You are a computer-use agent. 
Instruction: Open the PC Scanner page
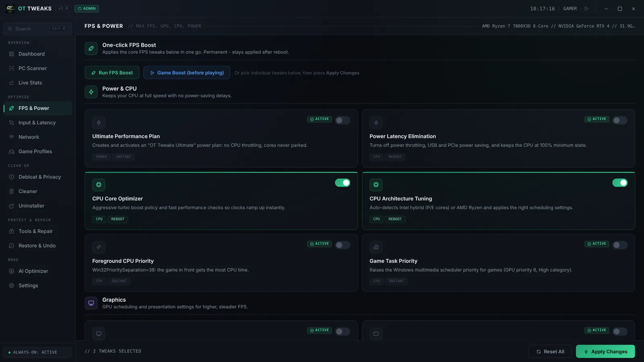tap(37, 68)
